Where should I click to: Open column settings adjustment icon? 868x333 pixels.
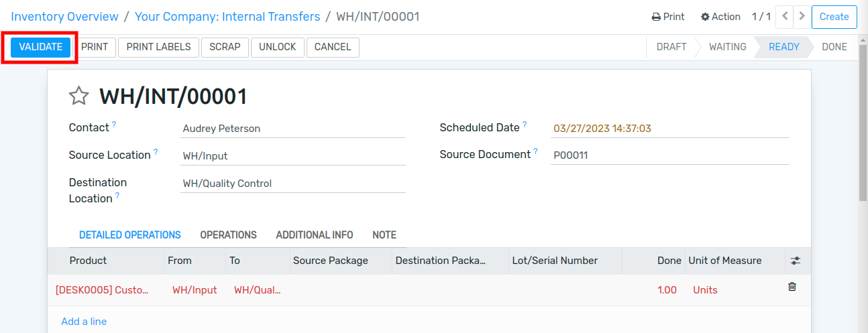(796, 261)
